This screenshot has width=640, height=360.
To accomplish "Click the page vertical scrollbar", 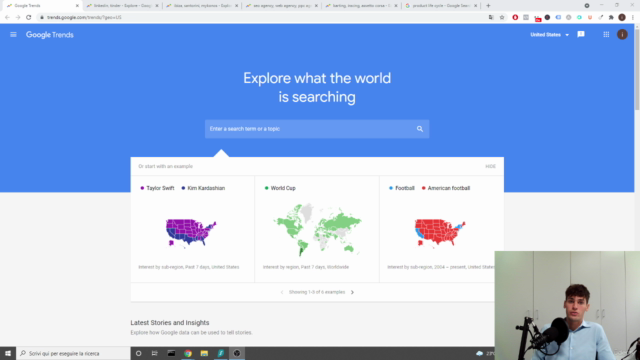I will [x=637, y=69].
